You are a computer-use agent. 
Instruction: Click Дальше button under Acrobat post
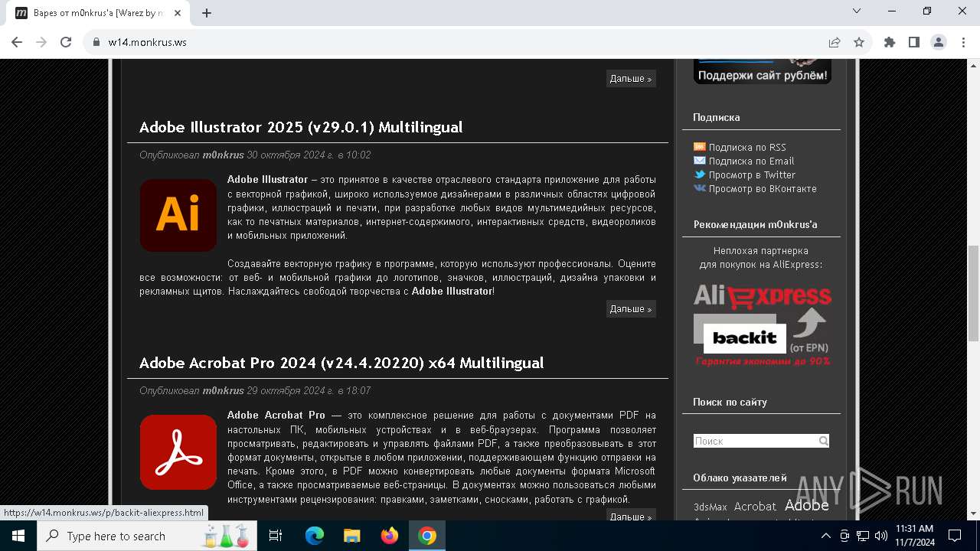(x=631, y=517)
